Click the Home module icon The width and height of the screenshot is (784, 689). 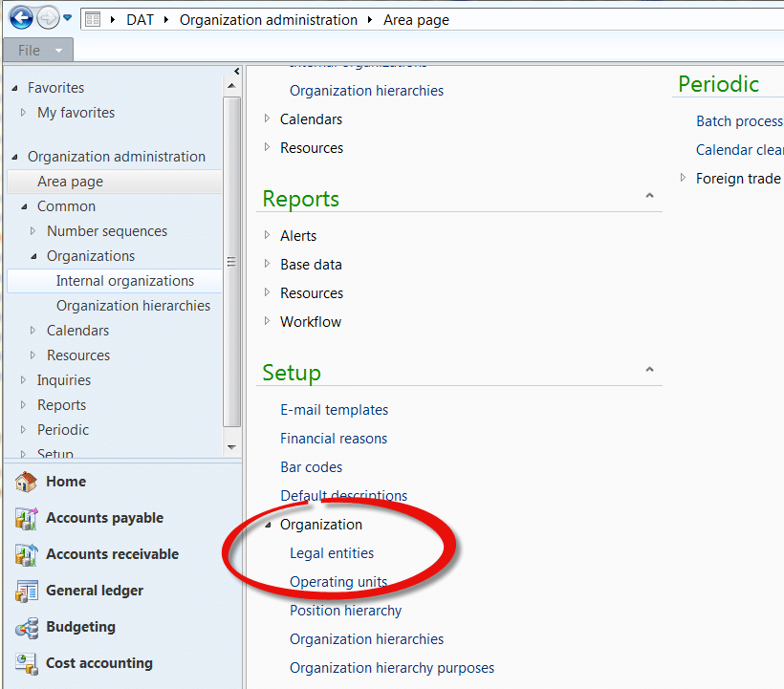click(x=26, y=483)
